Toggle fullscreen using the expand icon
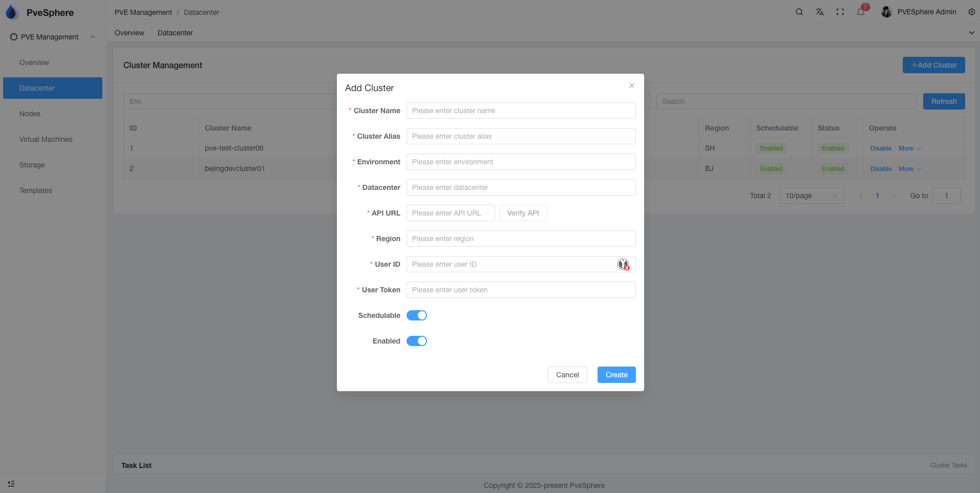980x493 pixels. 840,11
